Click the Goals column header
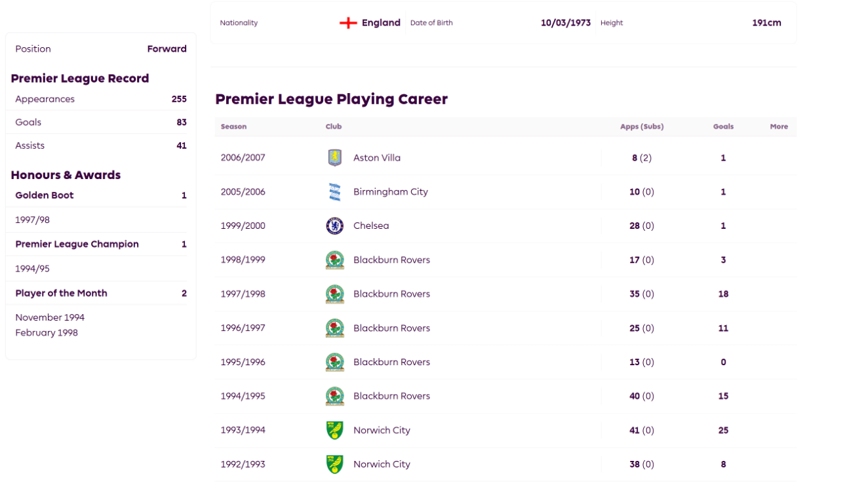Viewport: 868px width, 495px height. point(723,127)
